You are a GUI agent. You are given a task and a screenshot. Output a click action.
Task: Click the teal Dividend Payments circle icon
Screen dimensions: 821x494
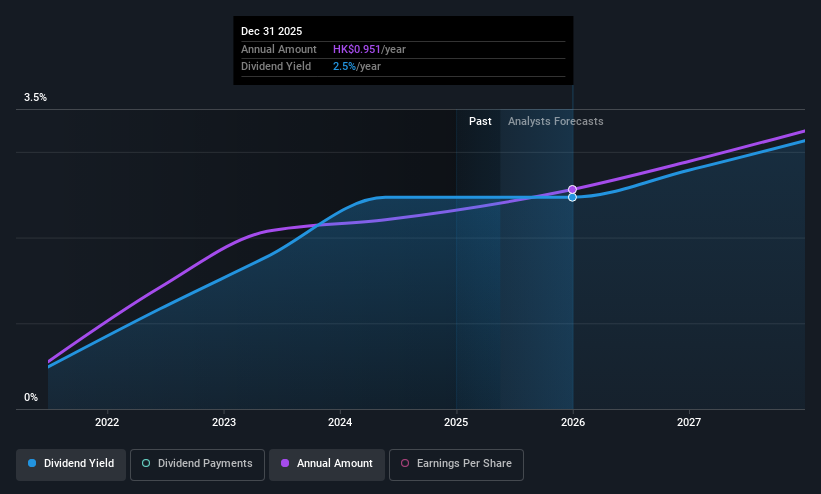click(x=146, y=463)
